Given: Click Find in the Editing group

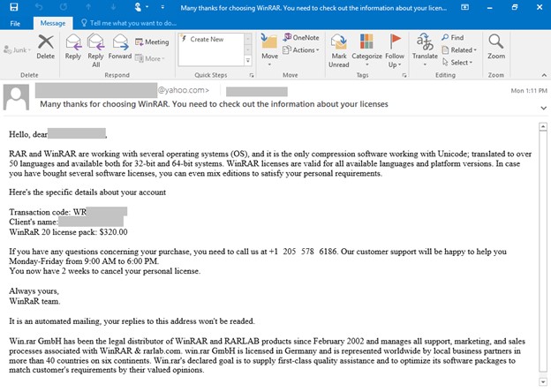Looking at the screenshot, I should pyautogui.click(x=452, y=38).
